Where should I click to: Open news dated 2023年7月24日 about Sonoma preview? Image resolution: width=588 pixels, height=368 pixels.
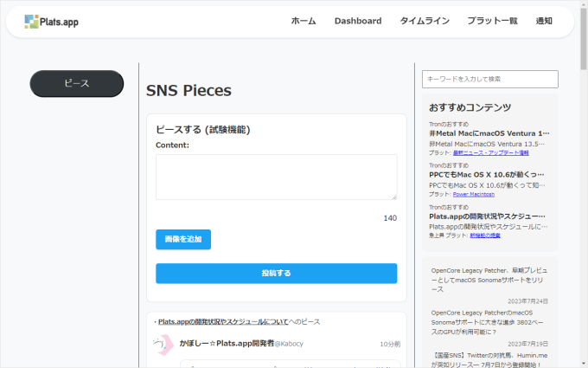point(489,280)
